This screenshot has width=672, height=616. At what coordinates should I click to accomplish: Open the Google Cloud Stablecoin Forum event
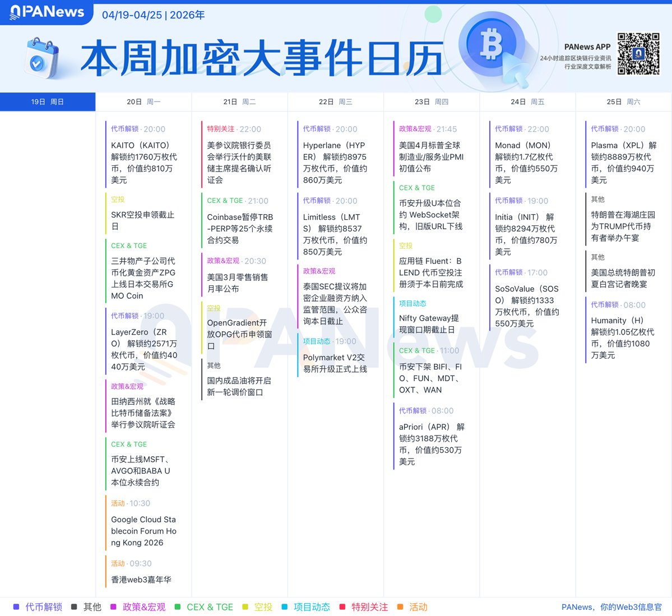[x=143, y=531]
